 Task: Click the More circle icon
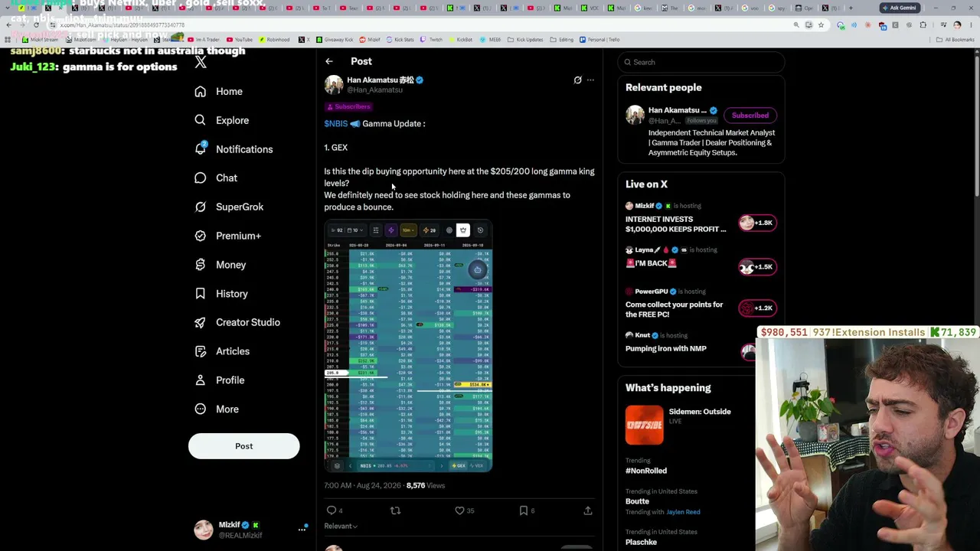click(201, 409)
